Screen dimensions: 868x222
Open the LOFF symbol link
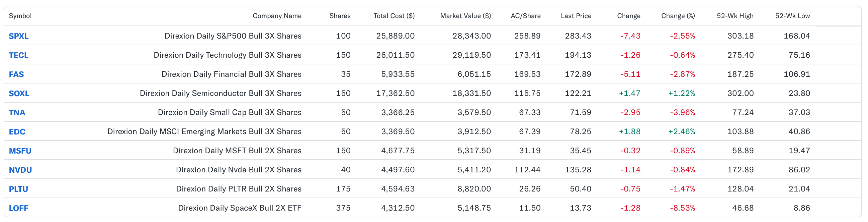pyautogui.click(x=18, y=208)
